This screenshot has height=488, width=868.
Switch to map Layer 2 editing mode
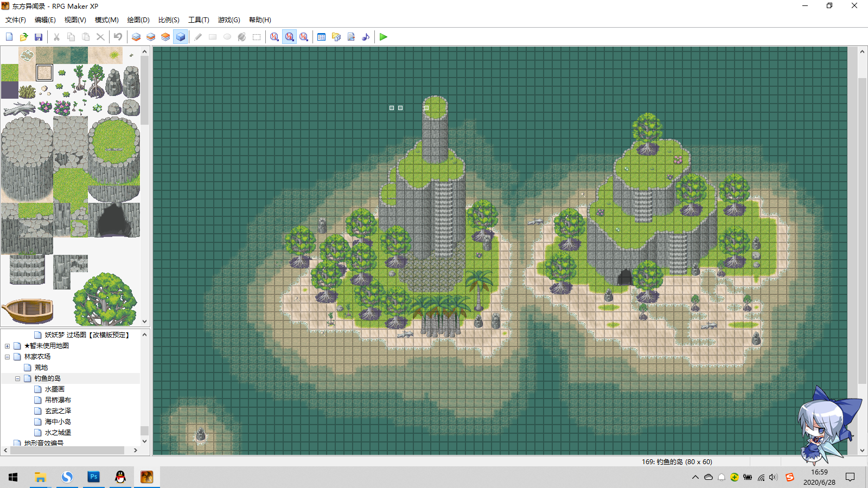[151, 37]
